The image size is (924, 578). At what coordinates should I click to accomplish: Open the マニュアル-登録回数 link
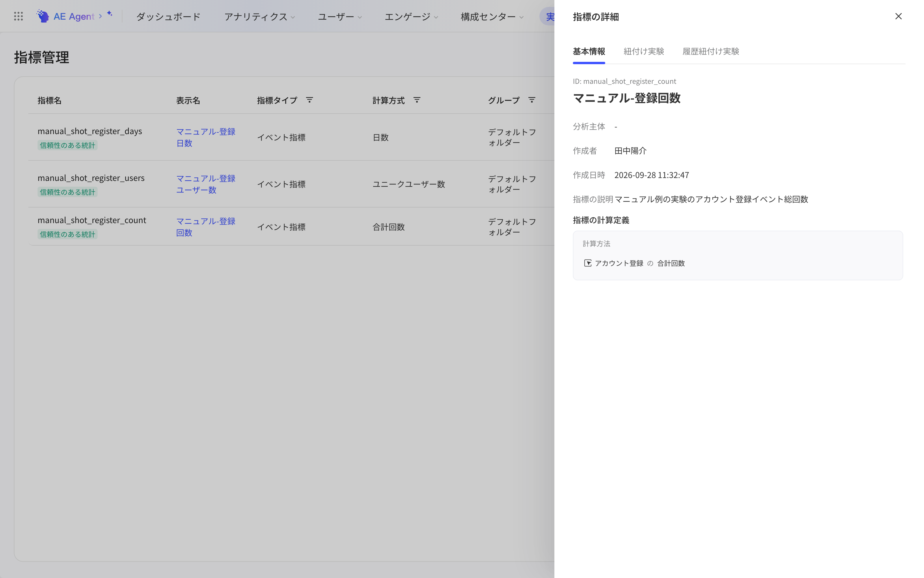(x=206, y=227)
